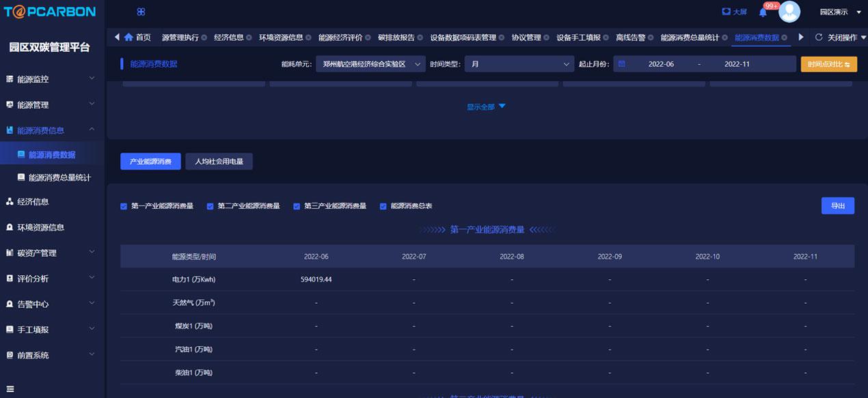Switch to the 人均社会用电量 tab

tap(219, 162)
